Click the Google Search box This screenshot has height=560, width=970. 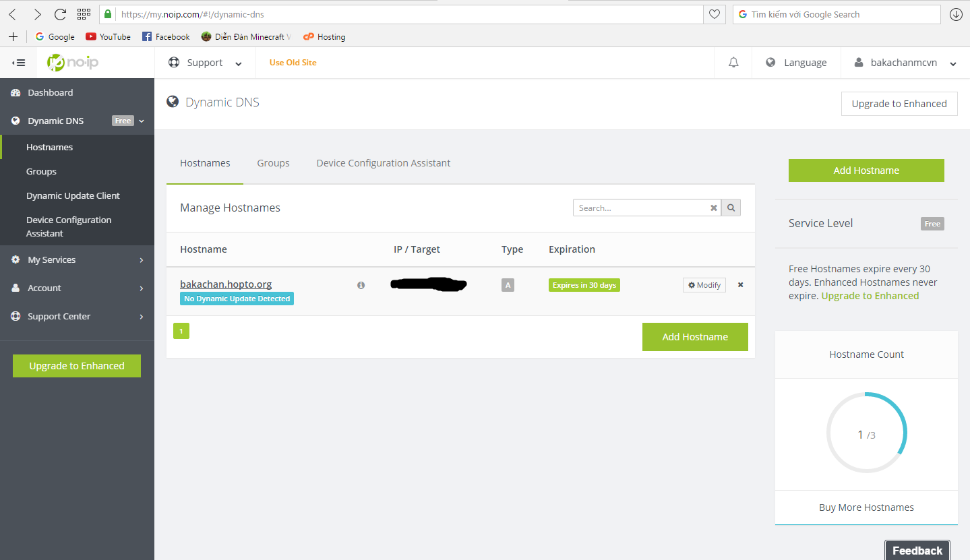pos(837,14)
